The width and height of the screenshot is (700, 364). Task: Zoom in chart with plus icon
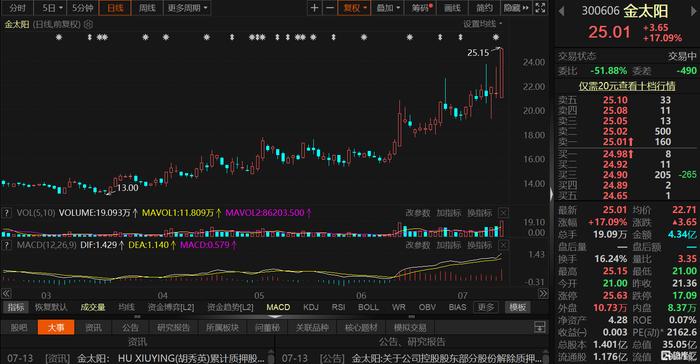(x=314, y=8)
